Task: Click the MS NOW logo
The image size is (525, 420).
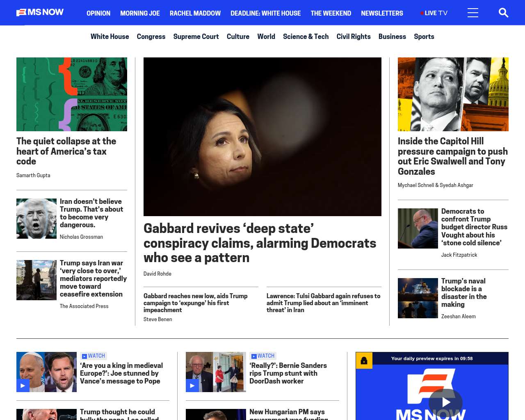Action: click(40, 12)
